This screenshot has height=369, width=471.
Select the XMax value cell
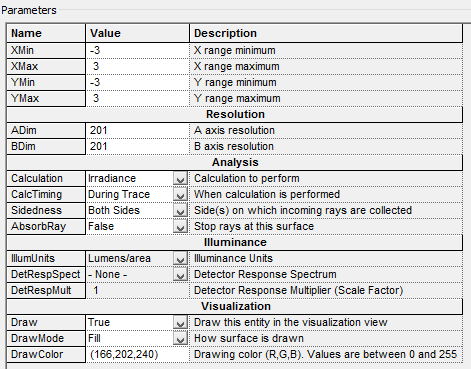137,66
